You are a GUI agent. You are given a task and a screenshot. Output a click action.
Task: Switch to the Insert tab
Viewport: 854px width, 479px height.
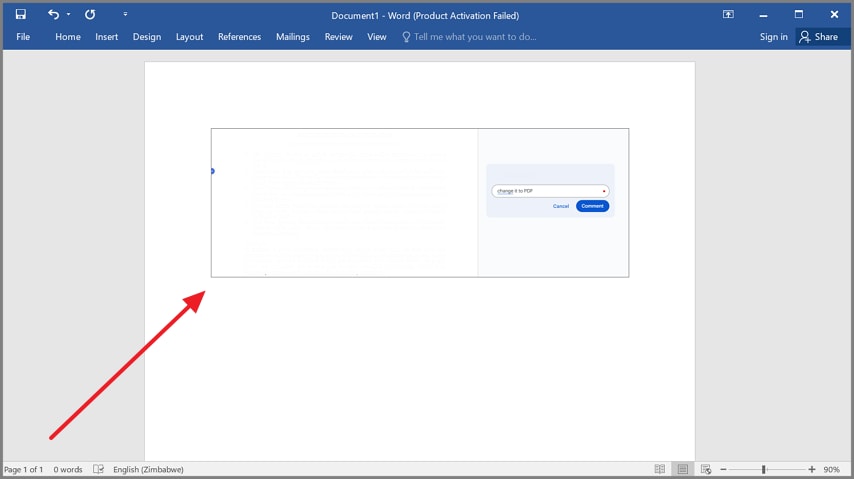(x=106, y=37)
